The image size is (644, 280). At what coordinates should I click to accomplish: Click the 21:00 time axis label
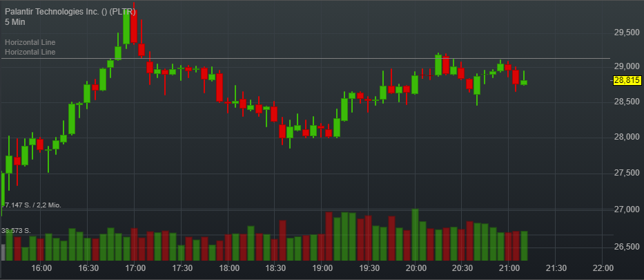click(509, 268)
